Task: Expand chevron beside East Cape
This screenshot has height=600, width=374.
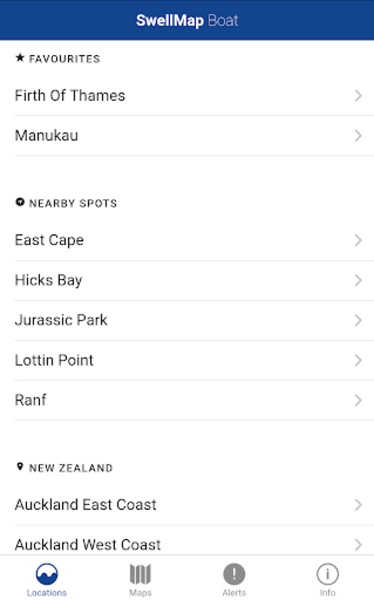Action: point(358,240)
